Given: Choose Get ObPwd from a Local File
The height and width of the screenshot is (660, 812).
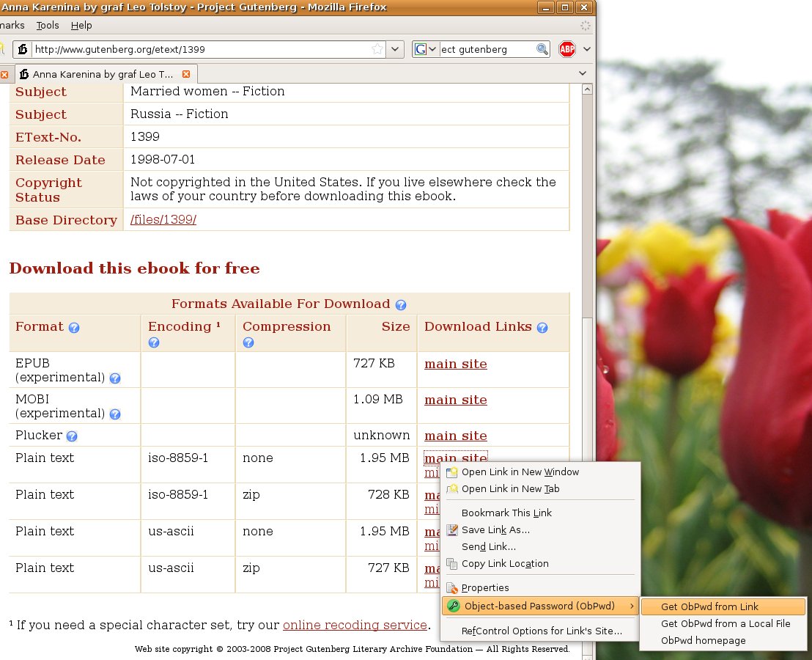Looking at the screenshot, I should 723,624.
